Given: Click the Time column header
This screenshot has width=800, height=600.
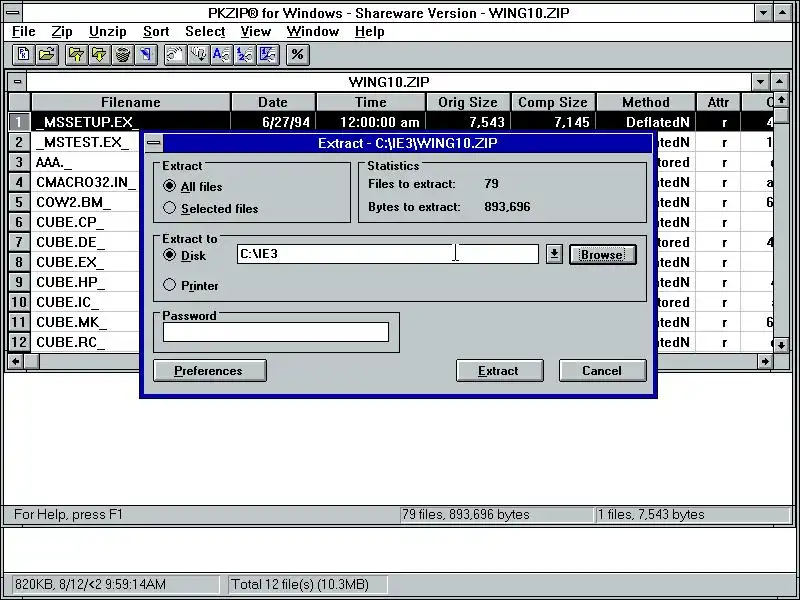Looking at the screenshot, I should (x=371, y=102).
